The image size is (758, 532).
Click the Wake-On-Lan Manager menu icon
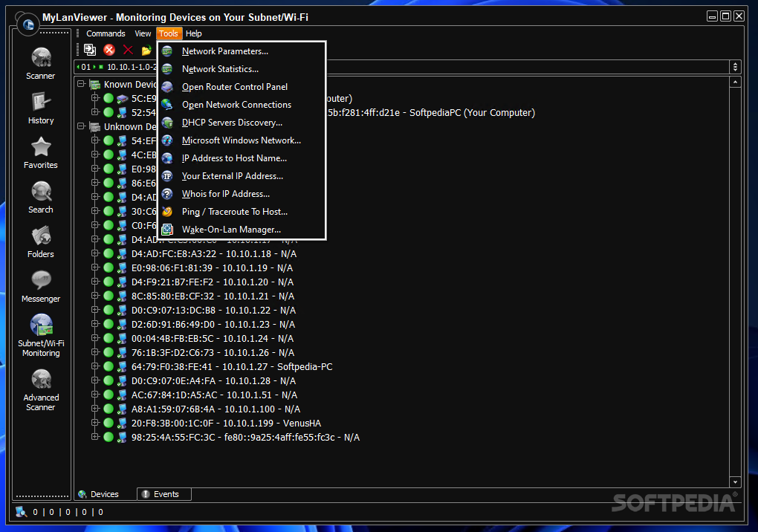(167, 230)
